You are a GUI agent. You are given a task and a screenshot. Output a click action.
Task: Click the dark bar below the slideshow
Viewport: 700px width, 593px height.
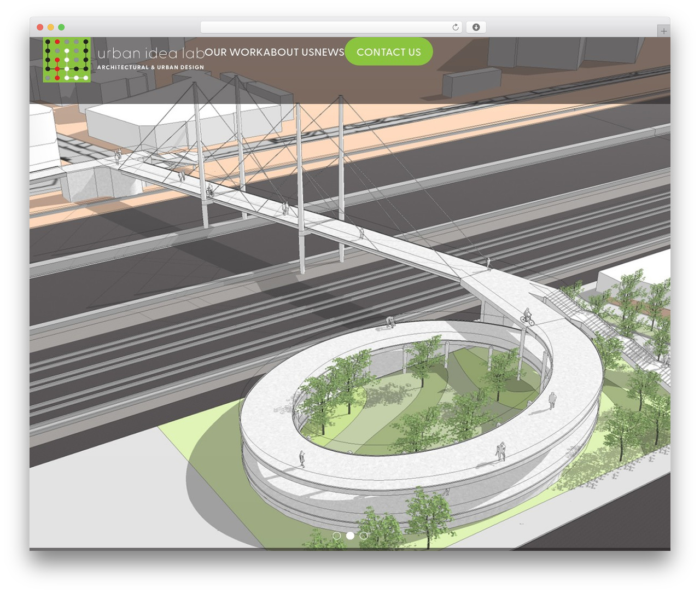(350, 549)
